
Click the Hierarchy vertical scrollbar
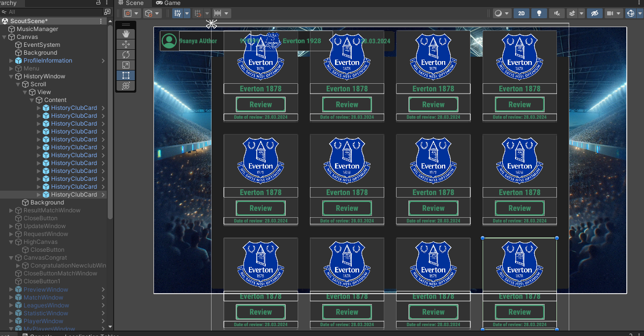coord(110,123)
